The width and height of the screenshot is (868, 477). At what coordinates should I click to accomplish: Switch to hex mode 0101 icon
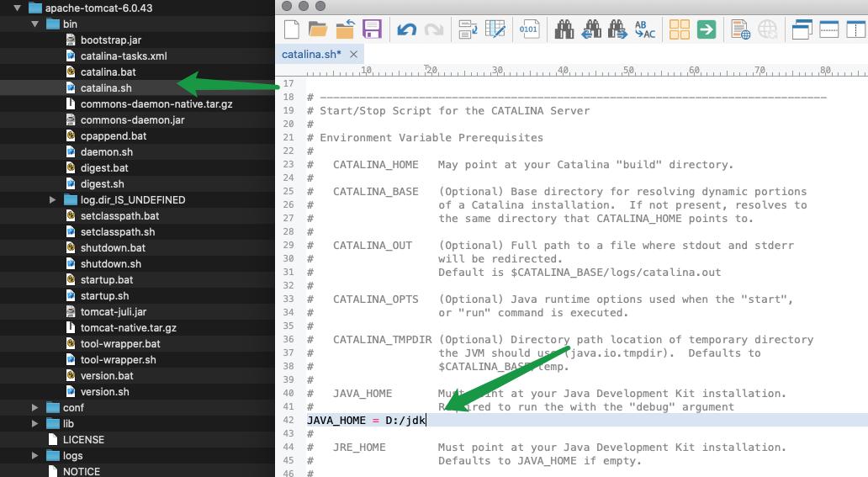click(529, 29)
